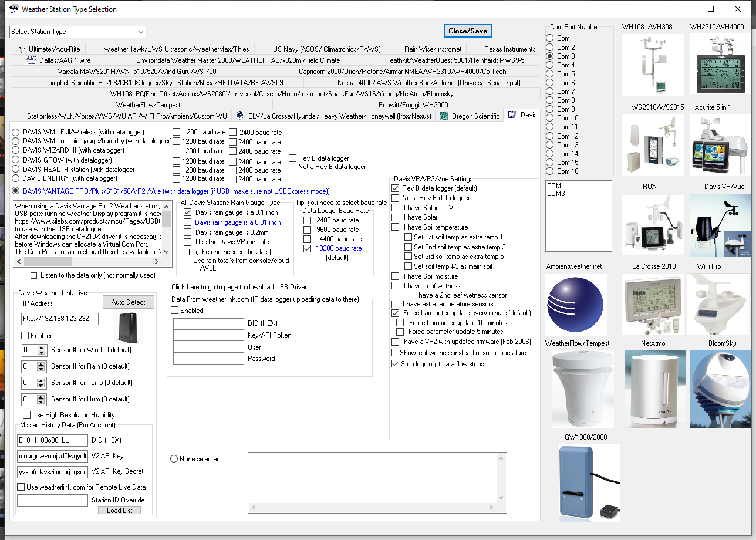
Task: Open the ELV/La Crosse/Hyundai tab
Action: (334, 116)
